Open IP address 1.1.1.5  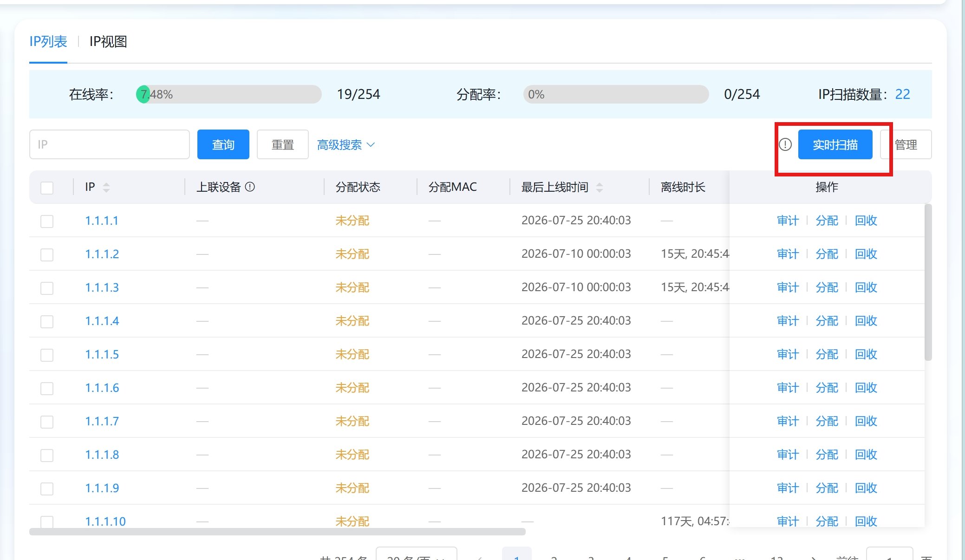click(102, 354)
